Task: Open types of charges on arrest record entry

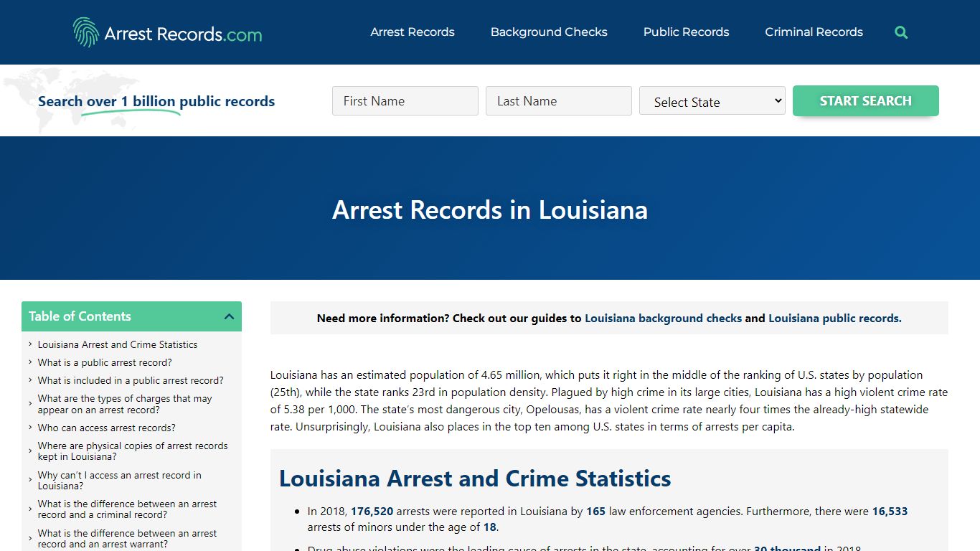Action: (125, 404)
